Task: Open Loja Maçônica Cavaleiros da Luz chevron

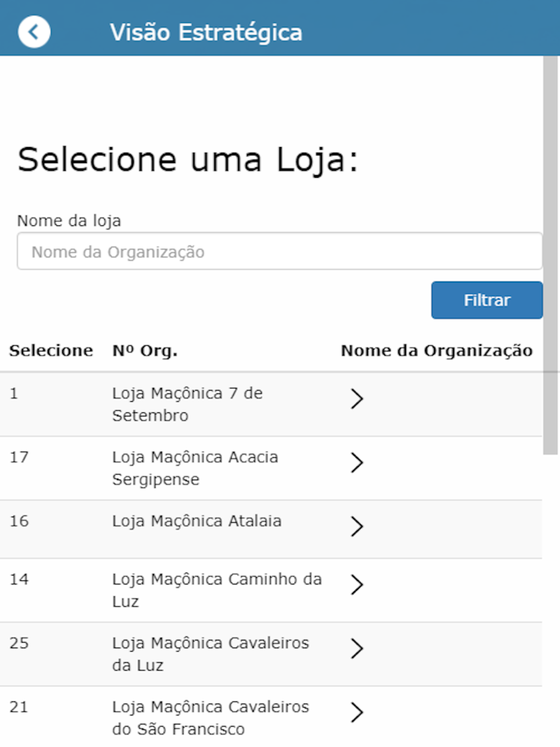Action: tap(357, 648)
